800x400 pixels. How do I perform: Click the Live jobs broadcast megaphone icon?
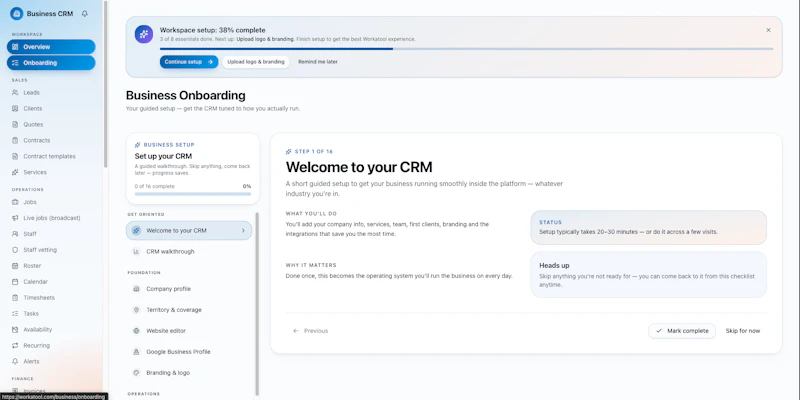(x=15, y=218)
